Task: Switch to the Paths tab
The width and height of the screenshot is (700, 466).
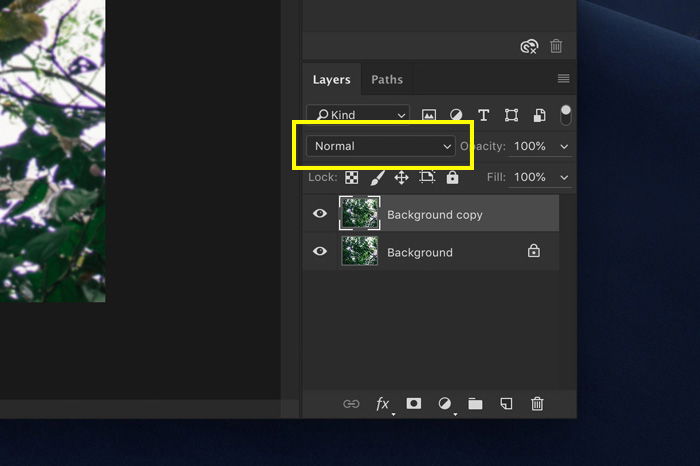Action: pyautogui.click(x=387, y=79)
